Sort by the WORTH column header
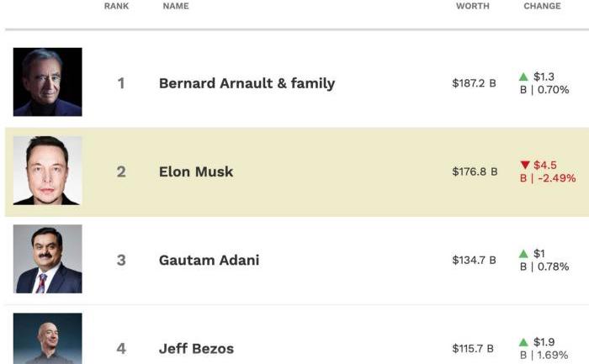Viewport: 589px width, 364px height. pyautogui.click(x=472, y=6)
